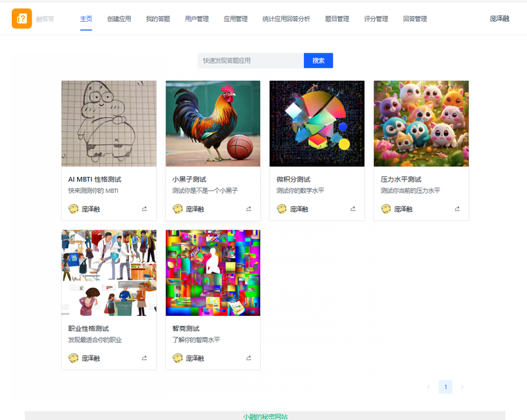Screen dimensions: 527x420
Task: Switch to 统计应用回答分析 page
Action: pyautogui.click(x=287, y=19)
